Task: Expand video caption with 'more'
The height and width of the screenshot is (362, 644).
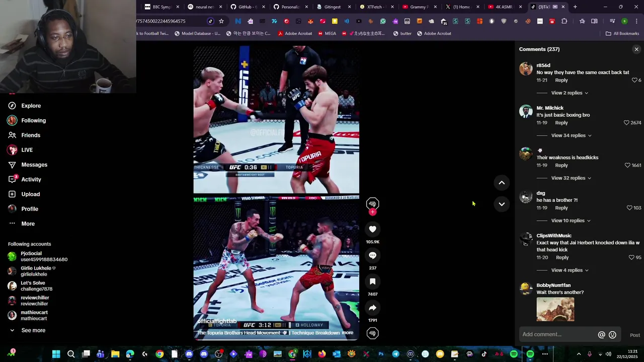Action: click(348, 333)
